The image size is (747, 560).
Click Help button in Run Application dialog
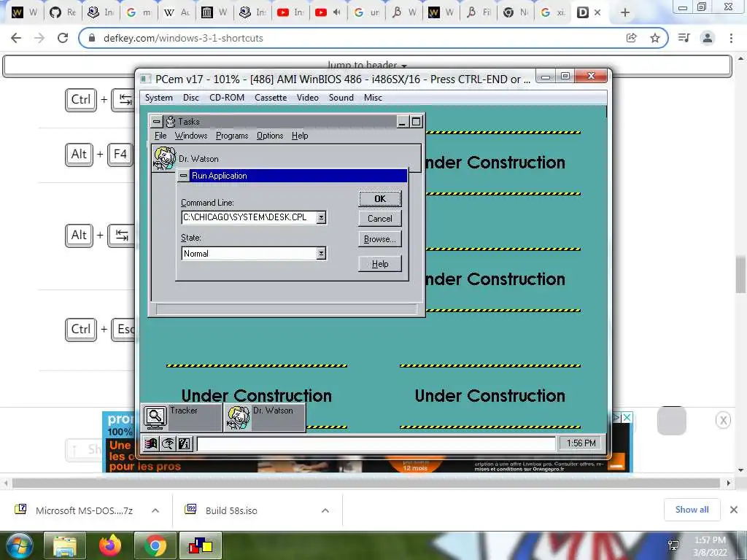click(379, 264)
